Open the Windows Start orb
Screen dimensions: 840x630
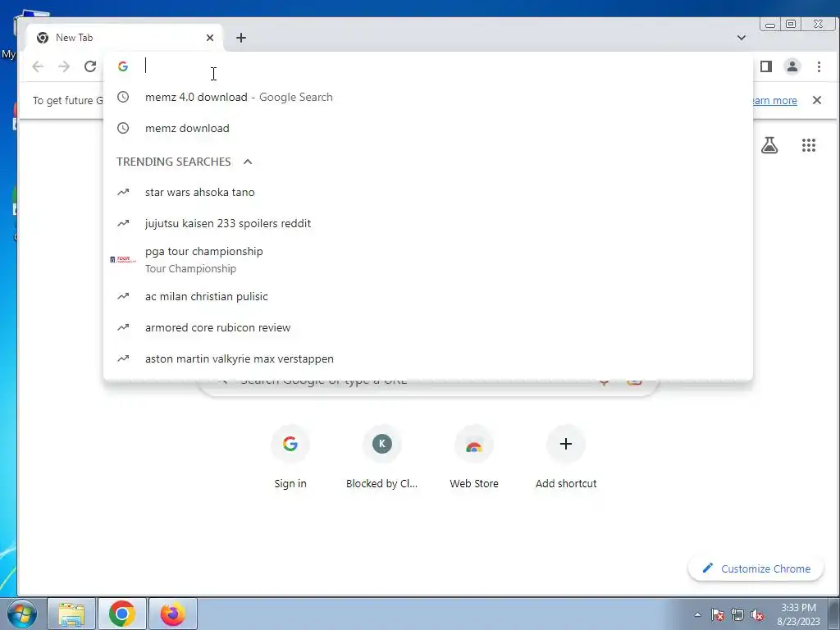(x=22, y=614)
